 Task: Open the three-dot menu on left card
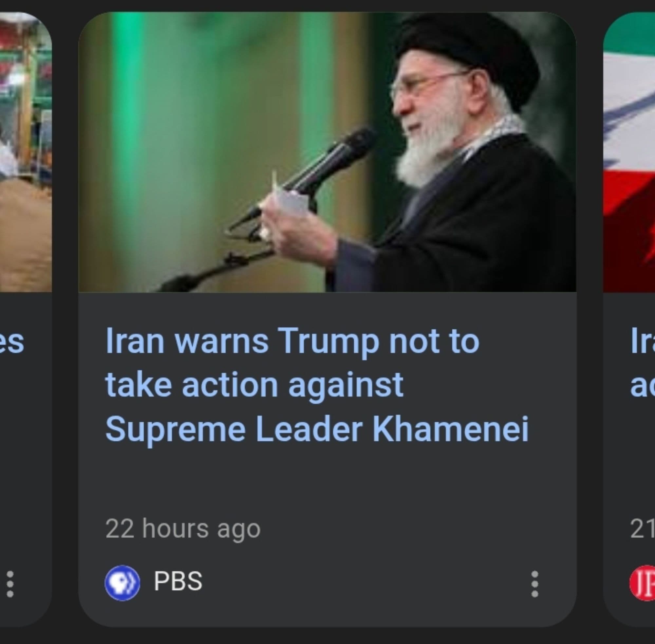tap(10, 584)
